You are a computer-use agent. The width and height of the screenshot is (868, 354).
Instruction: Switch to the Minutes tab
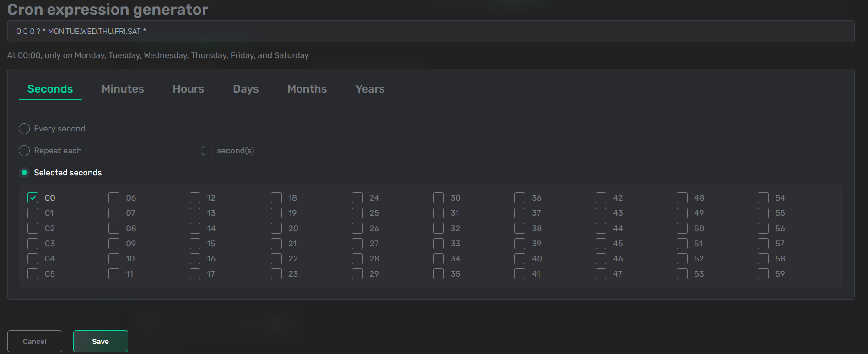123,89
